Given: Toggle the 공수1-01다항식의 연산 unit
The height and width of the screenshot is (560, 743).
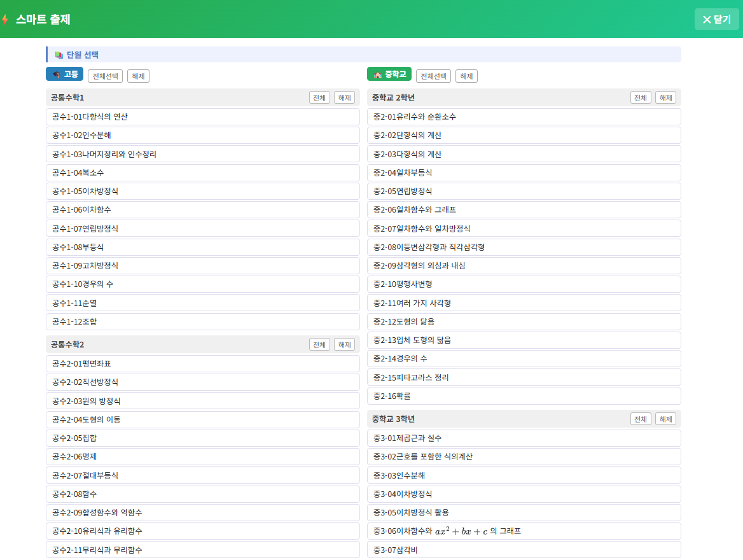Looking at the screenshot, I should coord(203,117).
